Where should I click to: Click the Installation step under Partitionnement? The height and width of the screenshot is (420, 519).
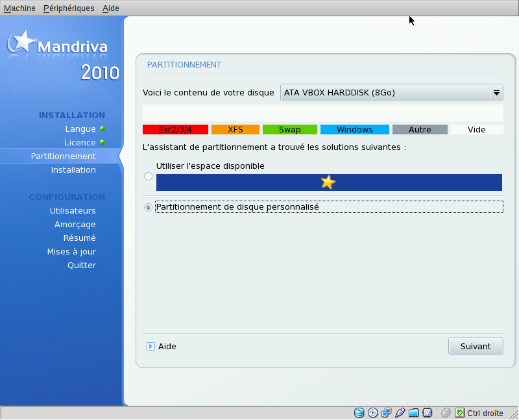73,170
